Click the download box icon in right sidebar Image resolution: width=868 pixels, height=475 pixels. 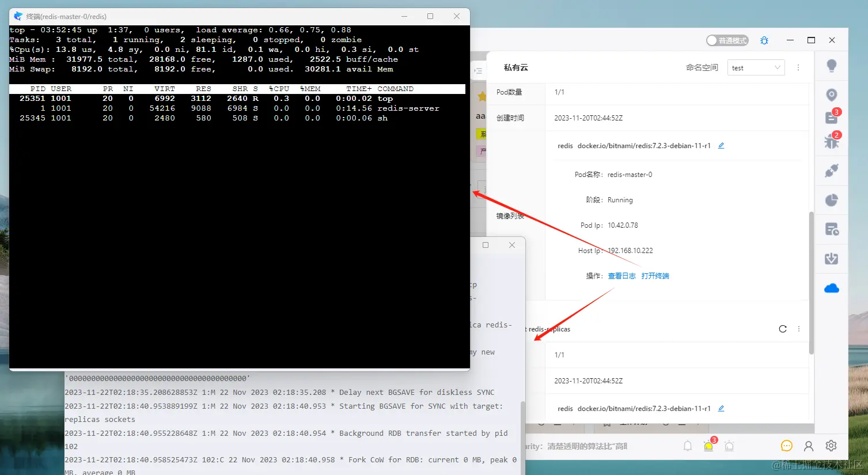click(832, 259)
